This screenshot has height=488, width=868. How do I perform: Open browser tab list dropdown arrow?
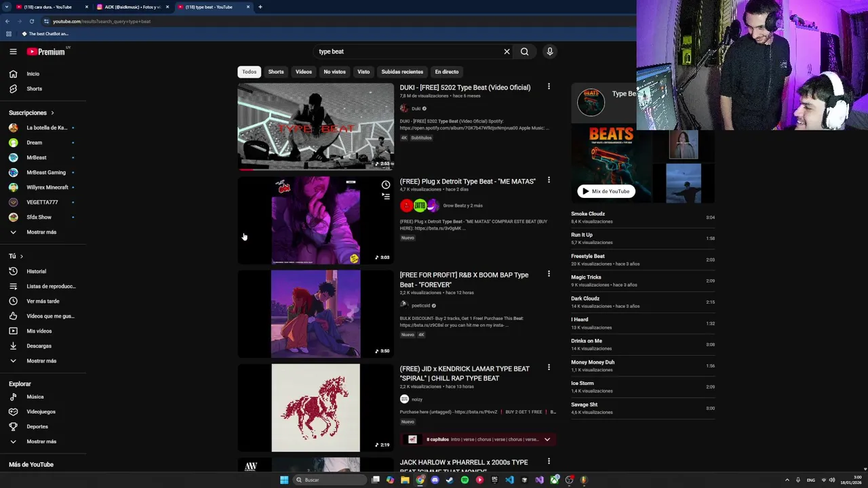coord(7,7)
